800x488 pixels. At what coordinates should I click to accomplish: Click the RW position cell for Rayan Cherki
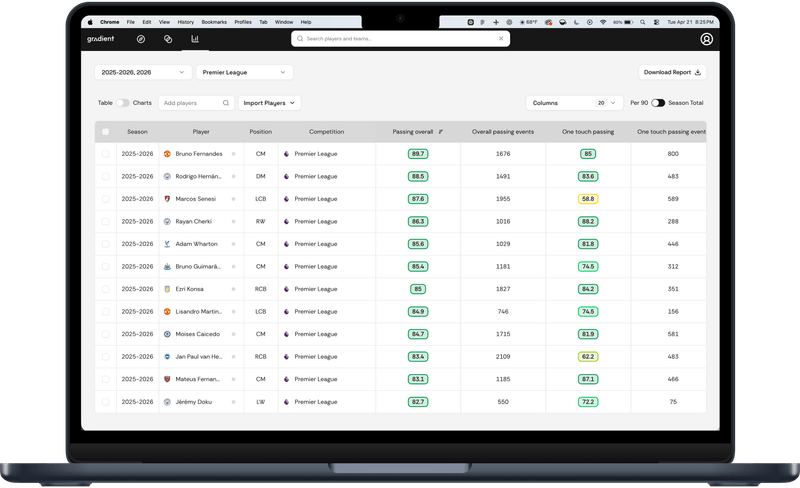[x=261, y=222]
